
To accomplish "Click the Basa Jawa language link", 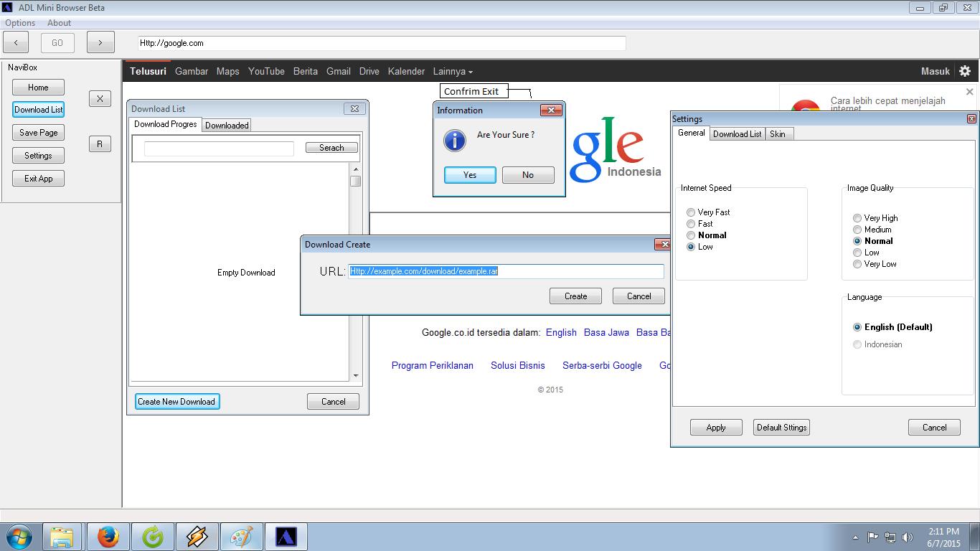I will tap(606, 333).
